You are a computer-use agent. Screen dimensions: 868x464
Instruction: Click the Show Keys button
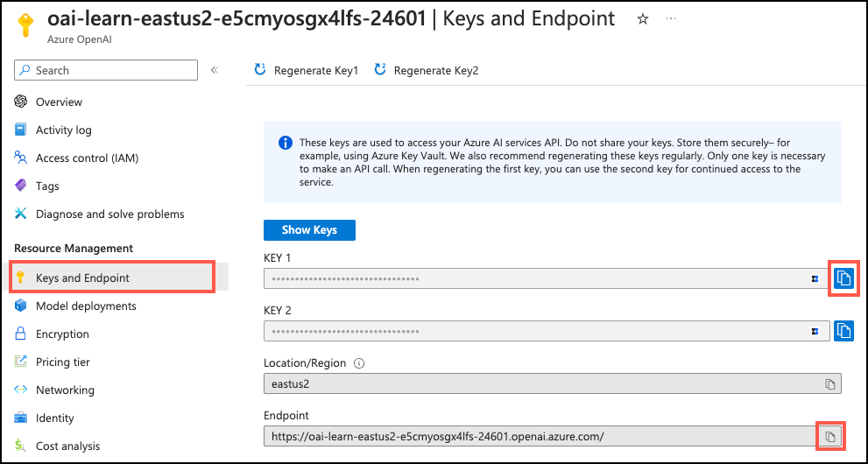[309, 230]
